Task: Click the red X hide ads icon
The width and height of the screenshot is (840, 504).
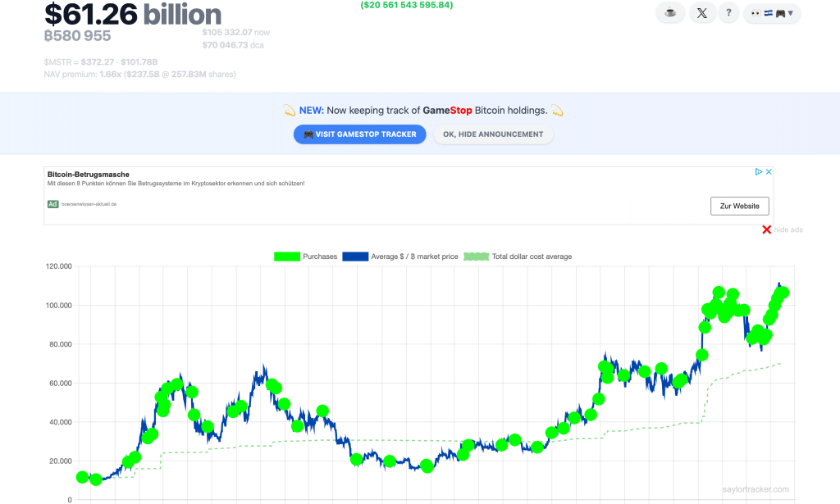Action: point(767,229)
